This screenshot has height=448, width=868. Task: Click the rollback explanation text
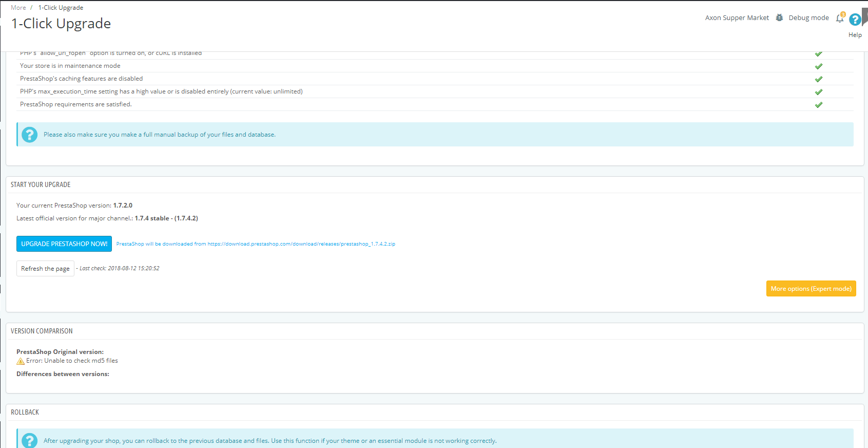(x=270, y=441)
